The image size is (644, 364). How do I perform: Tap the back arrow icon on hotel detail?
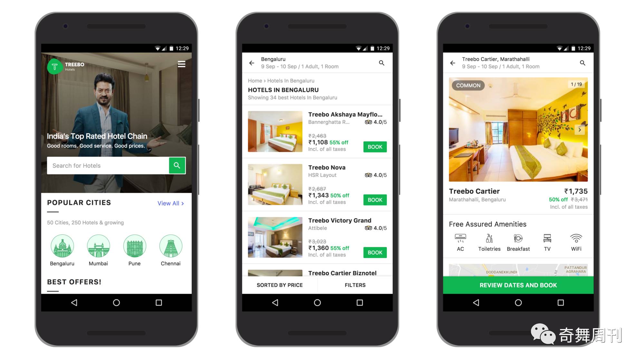(453, 63)
